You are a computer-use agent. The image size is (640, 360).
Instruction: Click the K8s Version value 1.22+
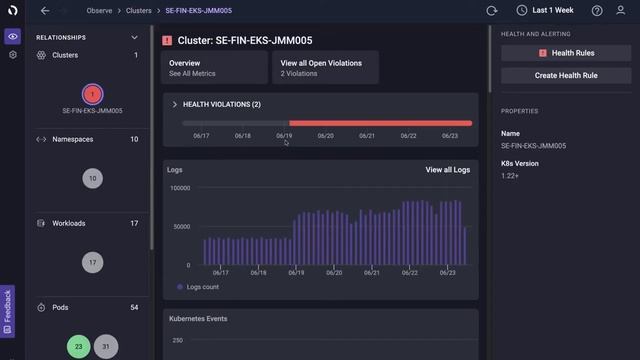click(x=510, y=176)
